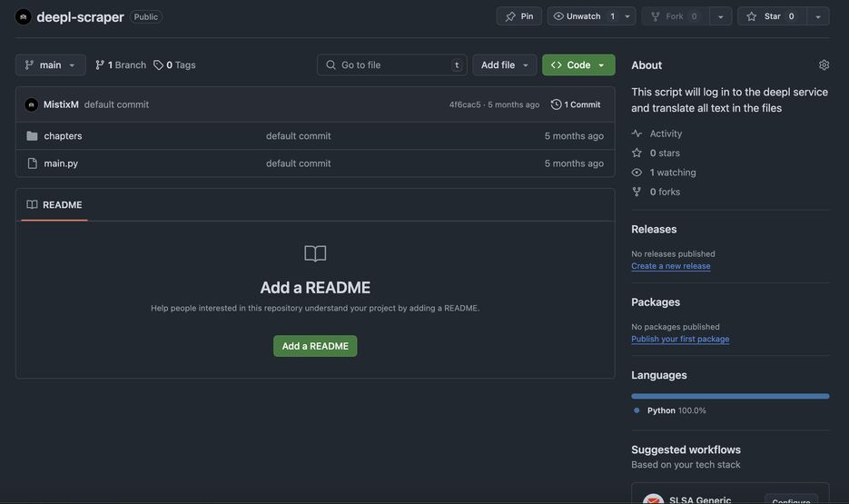Click the deepl-scraper repository name
849x504 pixels.
pyautogui.click(x=80, y=16)
